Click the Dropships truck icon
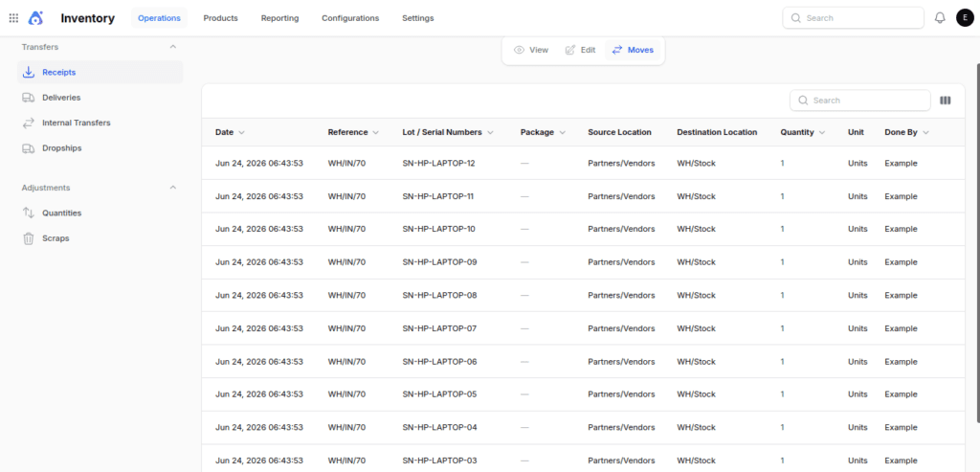The width and height of the screenshot is (980, 472). (x=28, y=148)
